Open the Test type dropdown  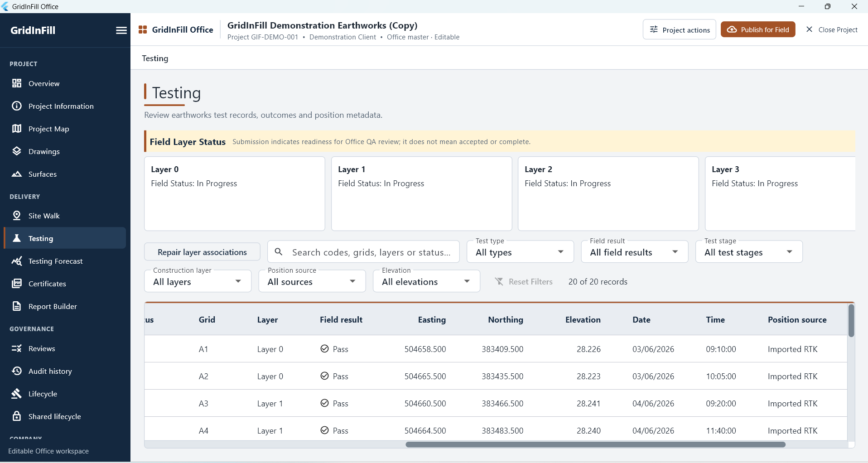click(x=520, y=252)
